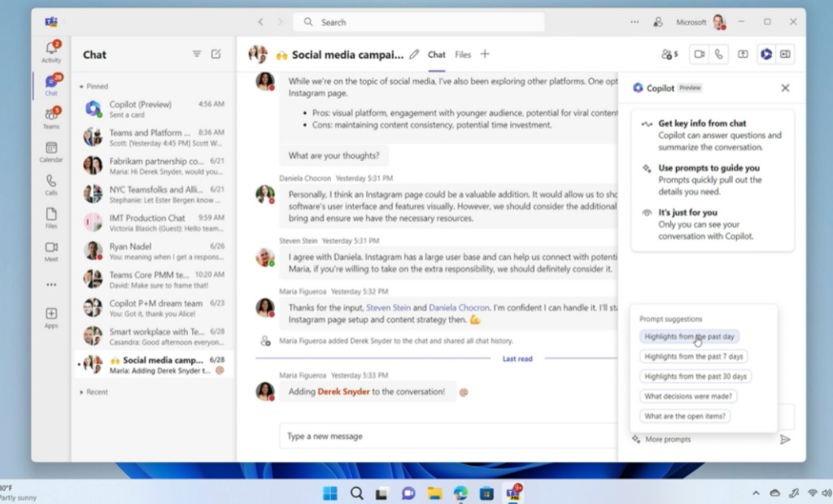Open the Microsoft profile avatar
Viewport: 833px width, 504px height.
tap(719, 22)
